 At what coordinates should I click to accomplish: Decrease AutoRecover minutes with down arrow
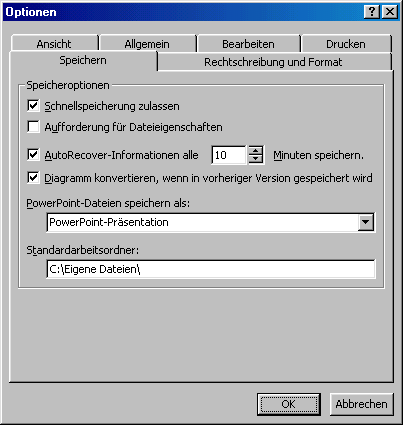click(256, 159)
